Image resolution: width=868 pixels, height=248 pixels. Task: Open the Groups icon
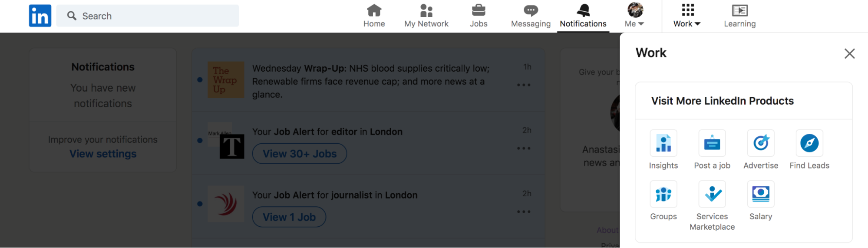tap(663, 194)
